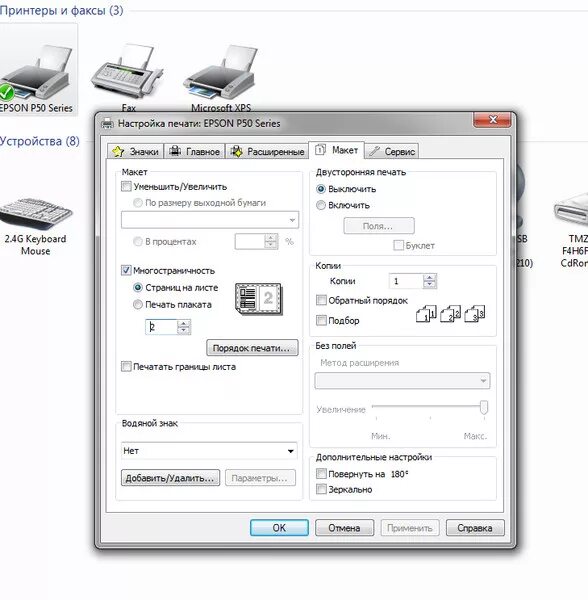Select Выключить for duplex printing

(321, 189)
